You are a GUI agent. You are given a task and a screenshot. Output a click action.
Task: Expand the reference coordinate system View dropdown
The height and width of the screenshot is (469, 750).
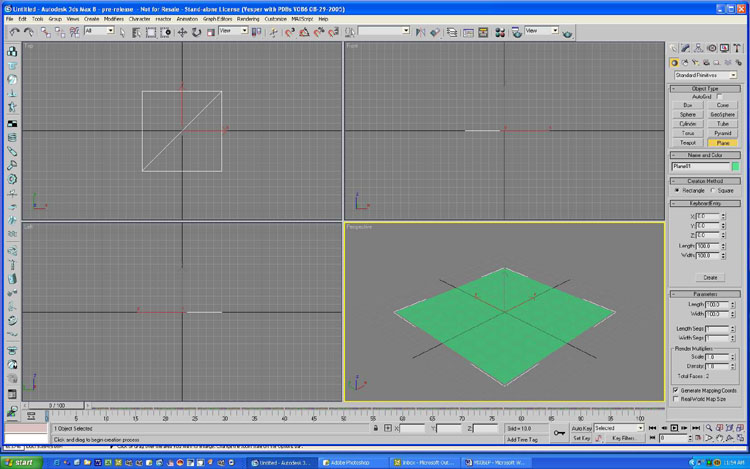coord(232,31)
